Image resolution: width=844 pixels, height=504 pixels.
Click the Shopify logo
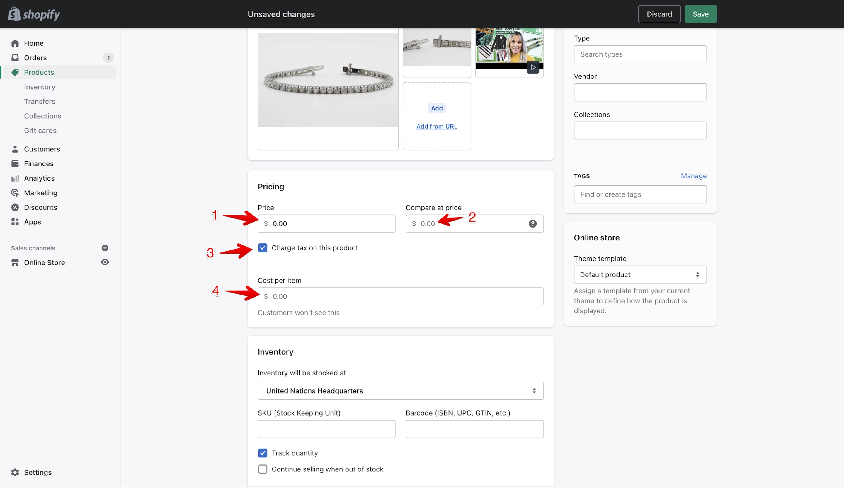pos(34,14)
